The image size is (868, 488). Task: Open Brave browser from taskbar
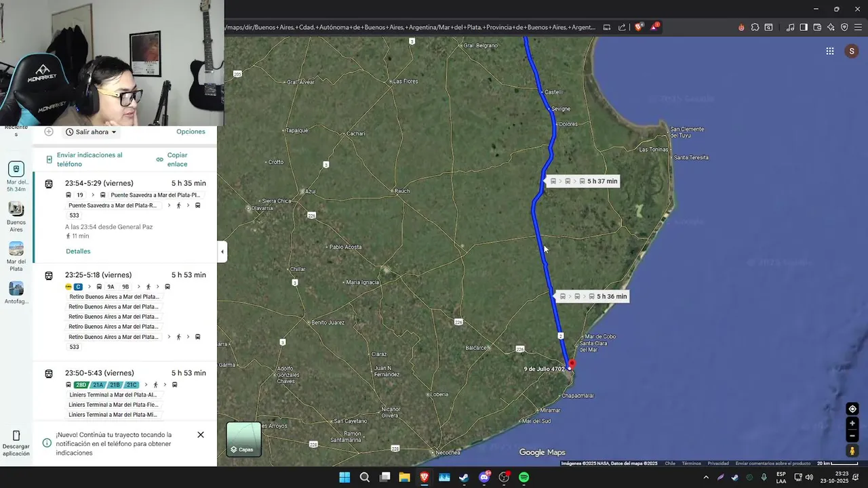tap(425, 477)
